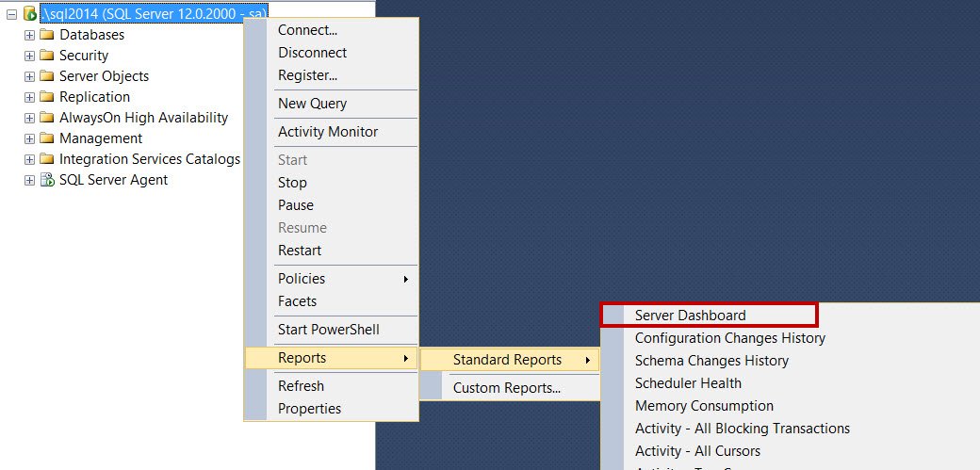Open Activity - All Blocking Transactions report
Image resolution: width=980 pixels, height=470 pixels.
coord(743,429)
